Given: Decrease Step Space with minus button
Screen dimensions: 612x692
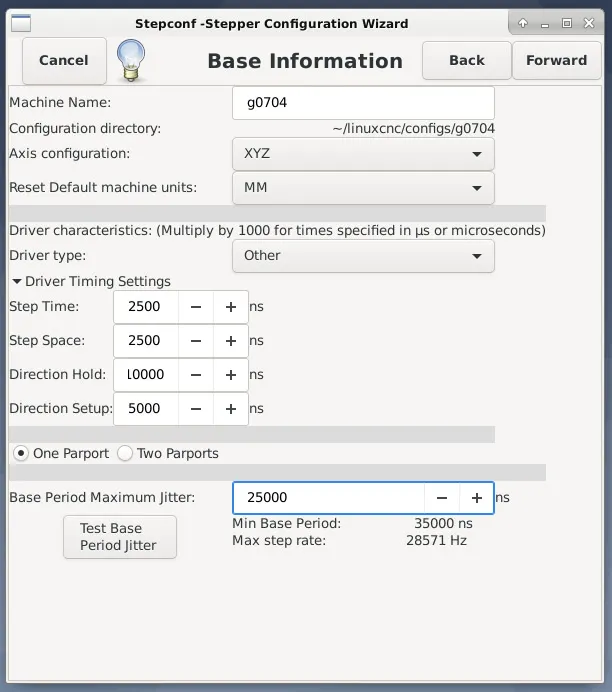Looking at the screenshot, I should (196, 341).
